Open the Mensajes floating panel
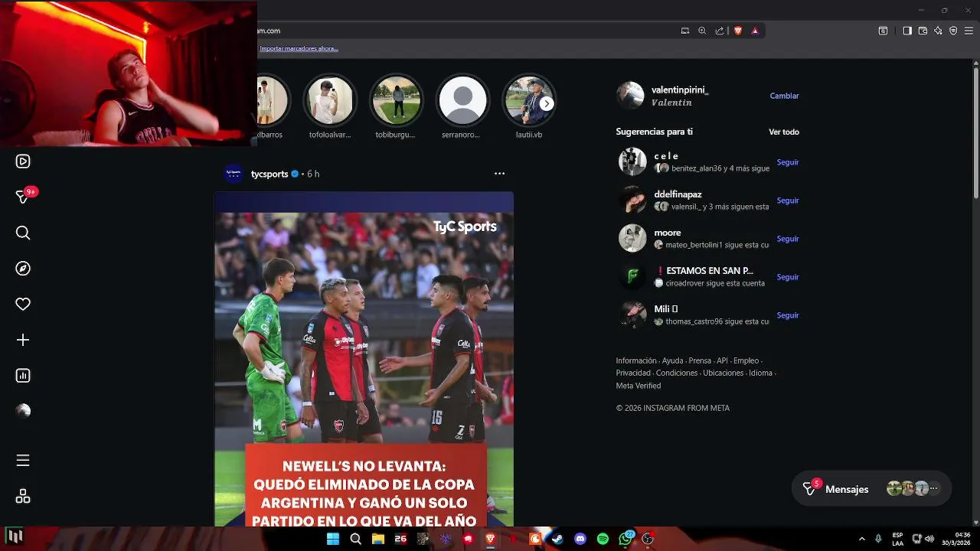This screenshot has width=980, height=551. 871,488
